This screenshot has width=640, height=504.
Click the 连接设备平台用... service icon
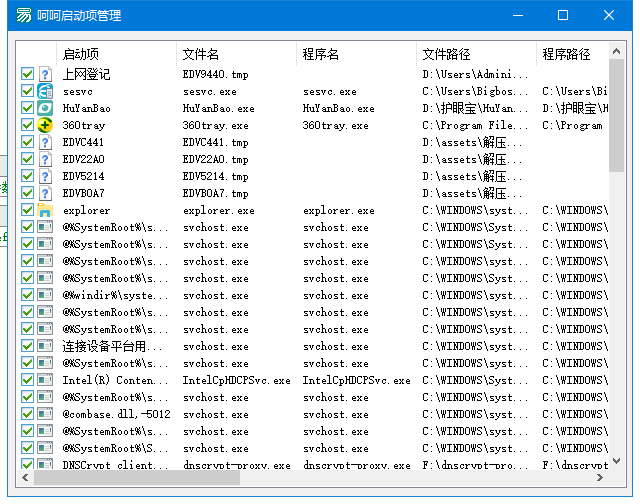pyautogui.click(x=45, y=346)
